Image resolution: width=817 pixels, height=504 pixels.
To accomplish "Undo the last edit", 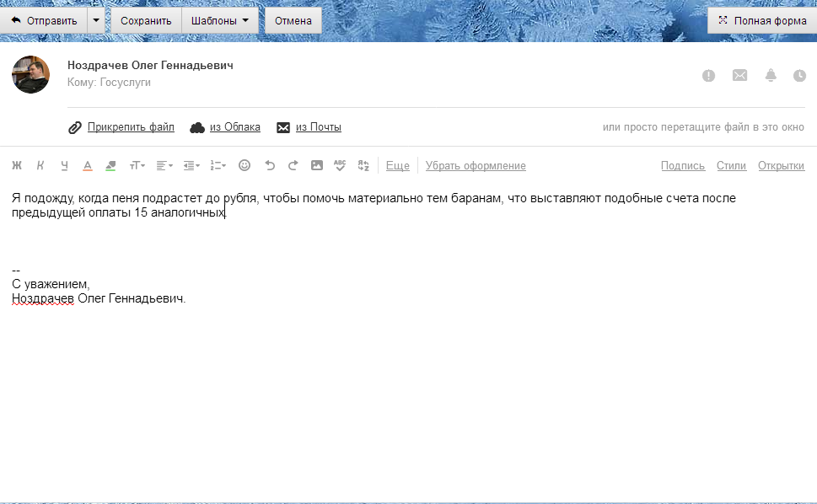I will [x=270, y=166].
